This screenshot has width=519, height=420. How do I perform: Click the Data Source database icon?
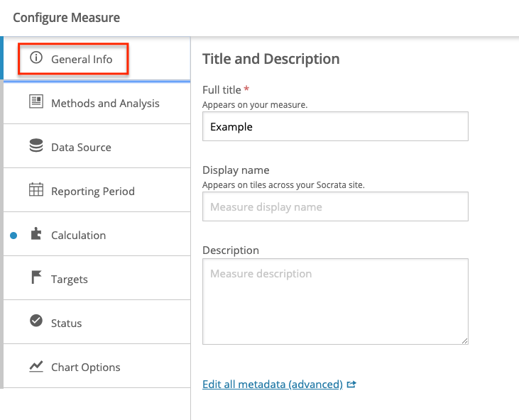36,145
